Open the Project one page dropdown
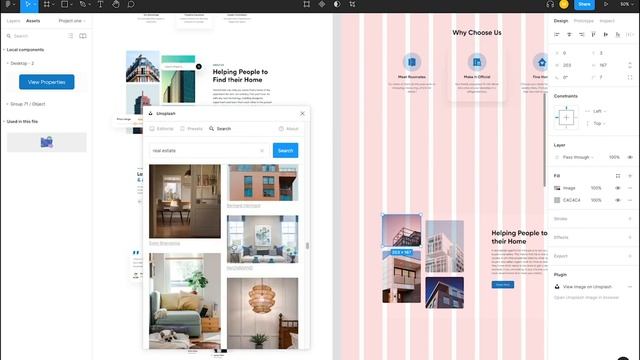This screenshot has height=360, width=640. (72, 21)
